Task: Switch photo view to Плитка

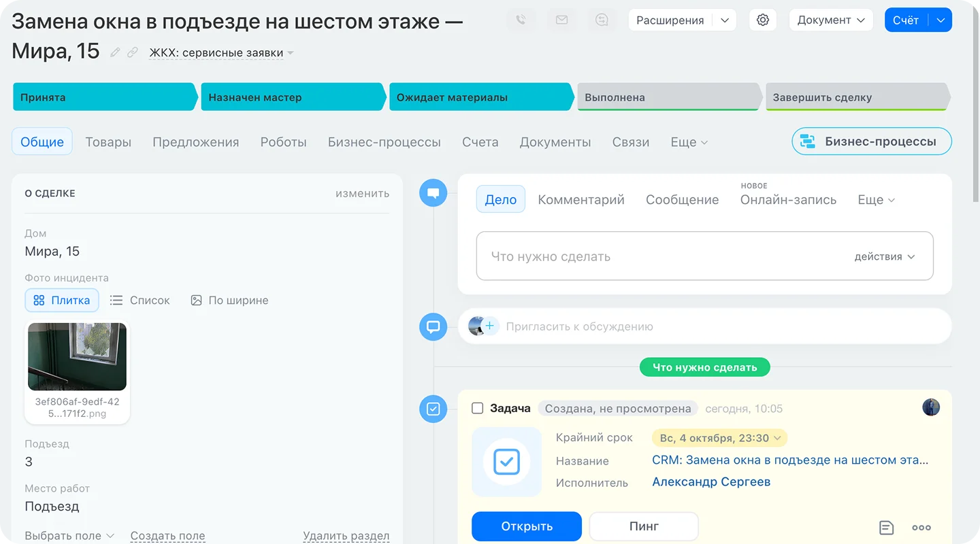Action: tap(62, 300)
